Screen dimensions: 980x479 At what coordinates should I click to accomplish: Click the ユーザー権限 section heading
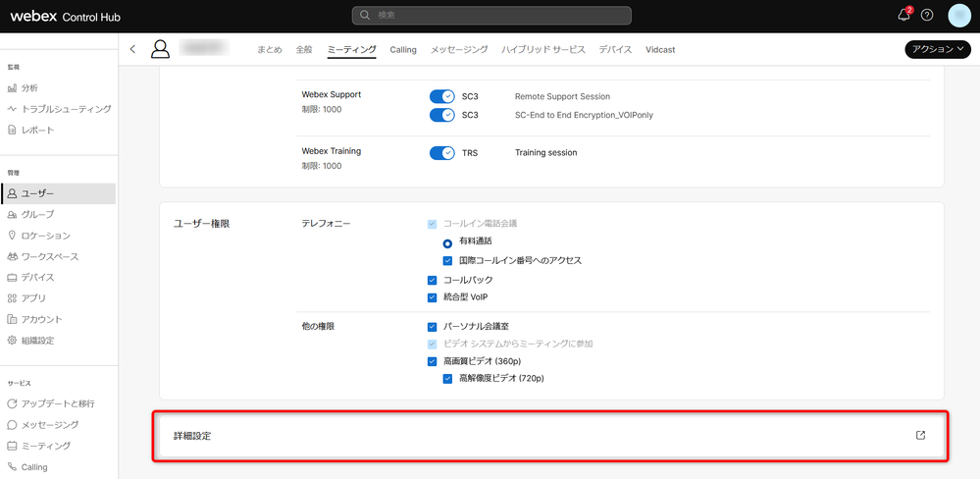point(201,224)
